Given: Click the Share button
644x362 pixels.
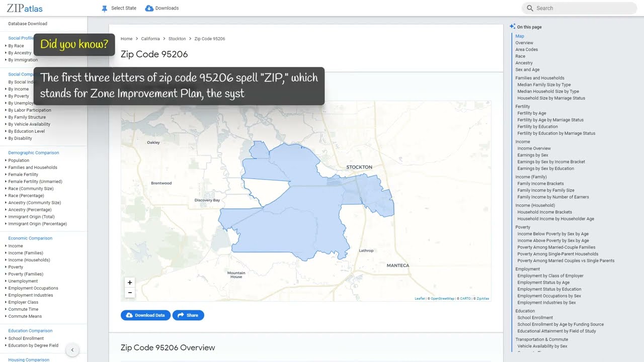Looking at the screenshot, I should coord(188,315).
